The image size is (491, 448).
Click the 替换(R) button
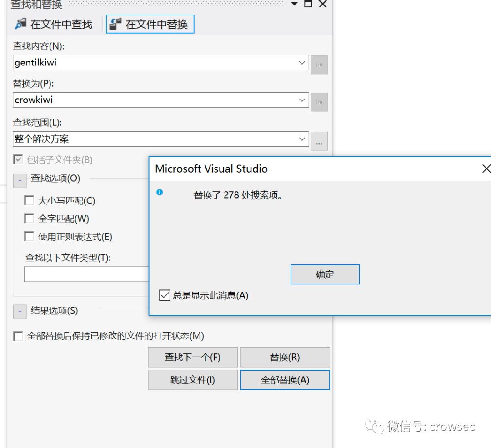[285, 357]
